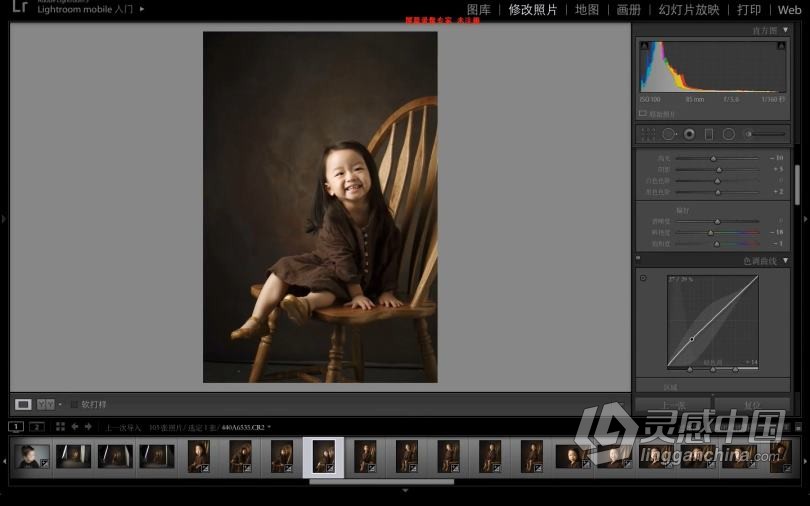The height and width of the screenshot is (506, 810).
Task: Click the 阴影 slider handle at +5
Action: [x=719, y=169]
